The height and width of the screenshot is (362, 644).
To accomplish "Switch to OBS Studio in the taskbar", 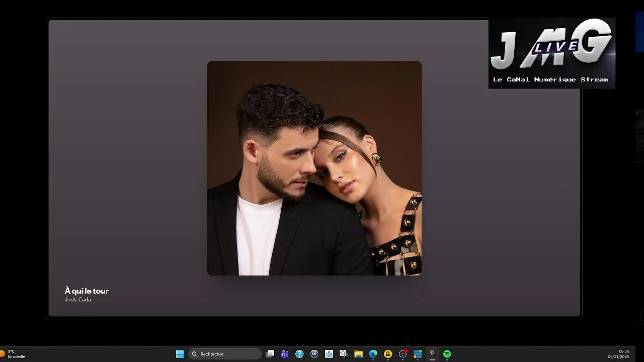I will pyautogui.click(x=403, y=354).
